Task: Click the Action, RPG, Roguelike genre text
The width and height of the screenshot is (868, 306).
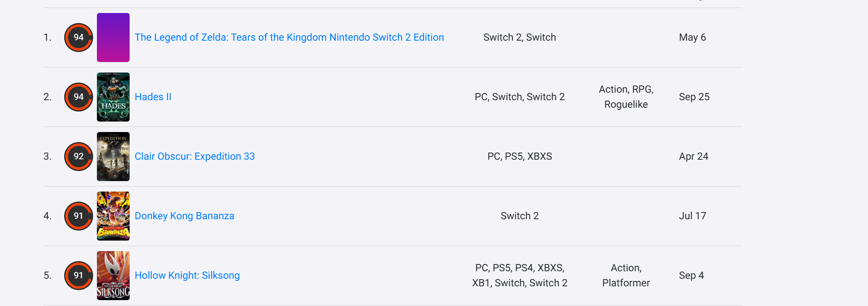Action: (626, 97)
